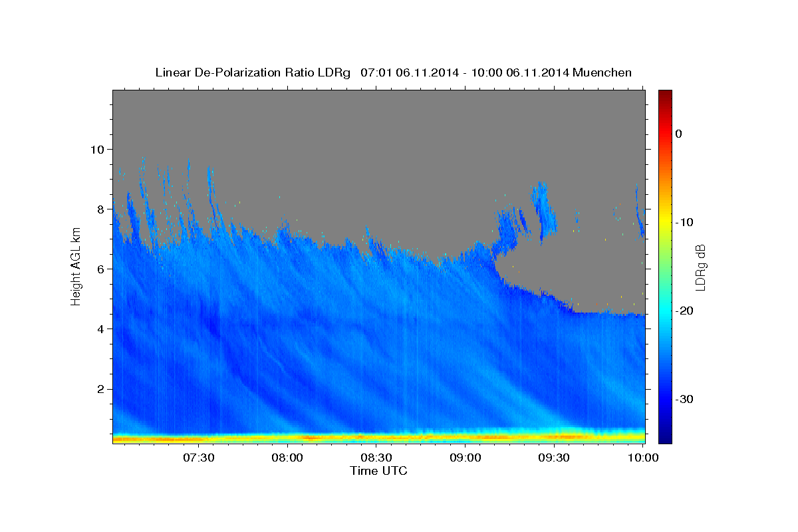The height and width of the screenshot is (532, 798).
Task: Click the colorbar label '-20'
Action: [x=685, y=311]
